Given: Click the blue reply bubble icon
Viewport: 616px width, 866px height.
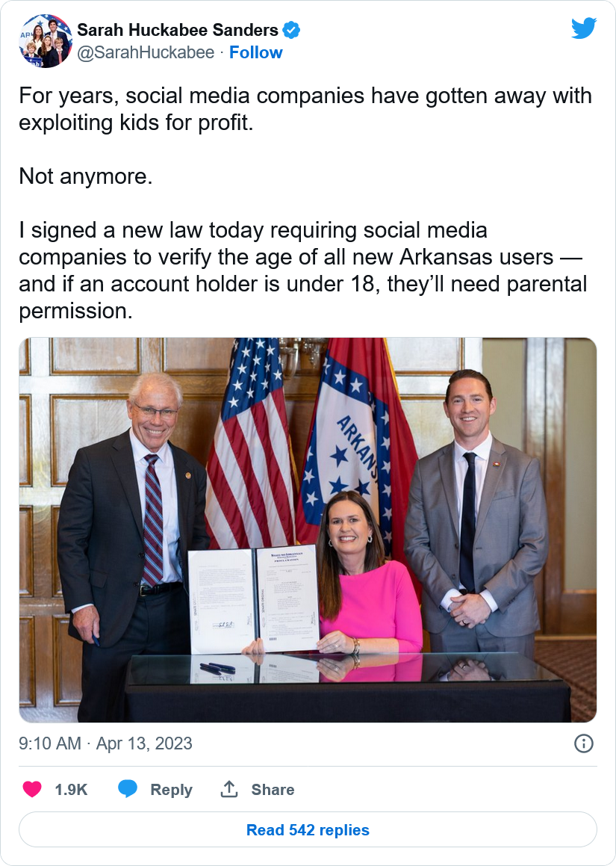Looking at the screenshot, I should 128,789.
